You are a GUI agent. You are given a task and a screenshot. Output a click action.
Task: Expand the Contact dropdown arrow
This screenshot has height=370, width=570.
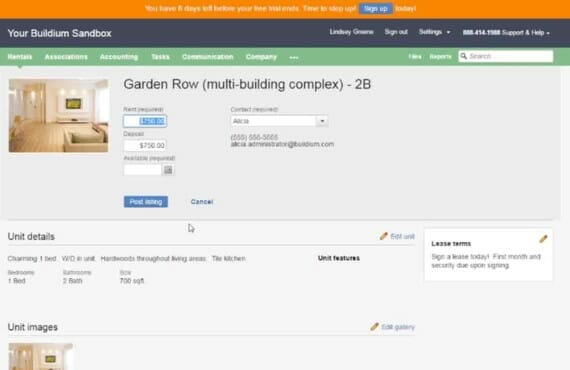322,121
